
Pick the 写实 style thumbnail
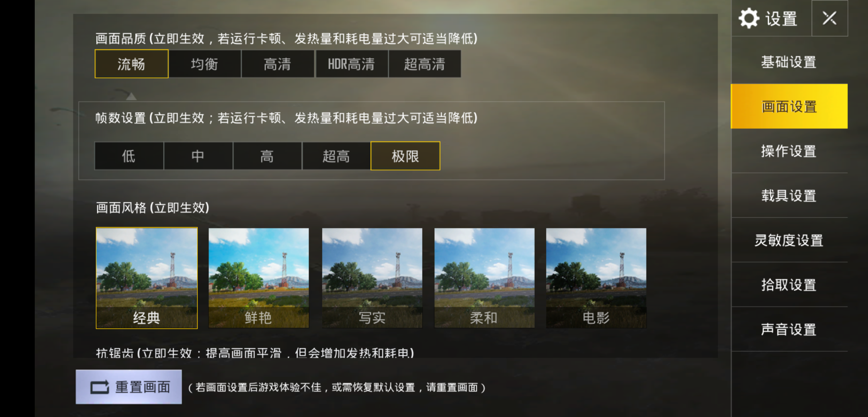pyautogui.click(x=372, y=278)
